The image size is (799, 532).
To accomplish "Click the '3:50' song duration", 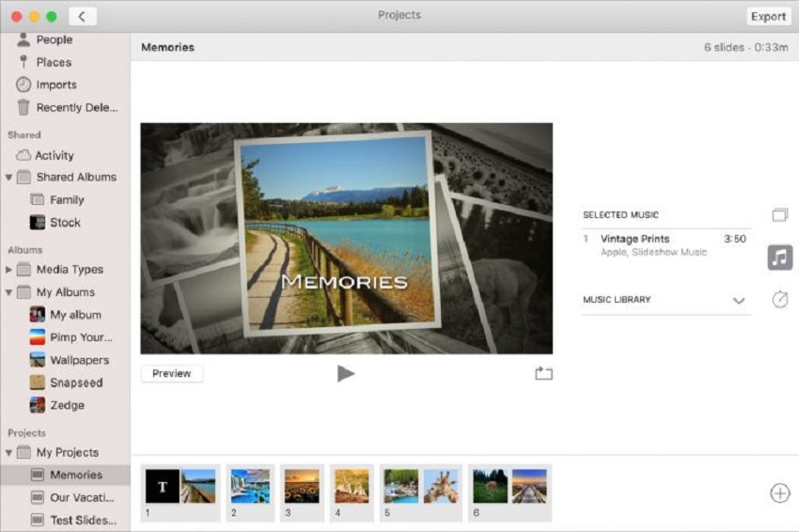I will [735, 239].
